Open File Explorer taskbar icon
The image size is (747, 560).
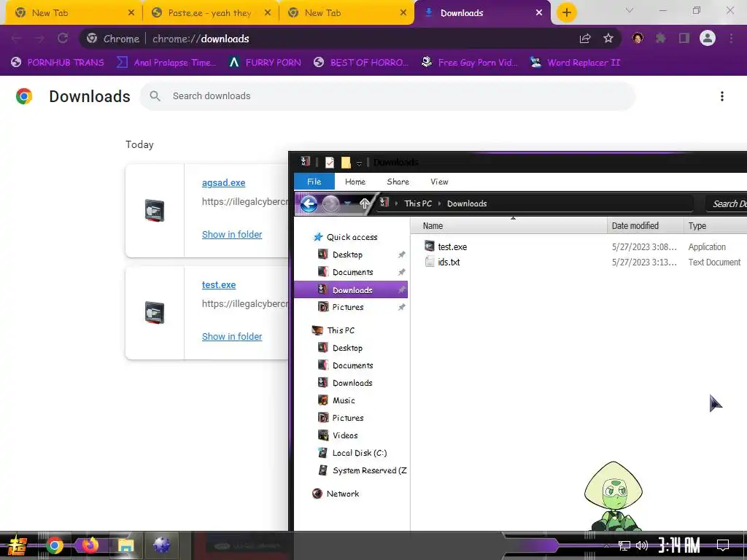[125, 545]
